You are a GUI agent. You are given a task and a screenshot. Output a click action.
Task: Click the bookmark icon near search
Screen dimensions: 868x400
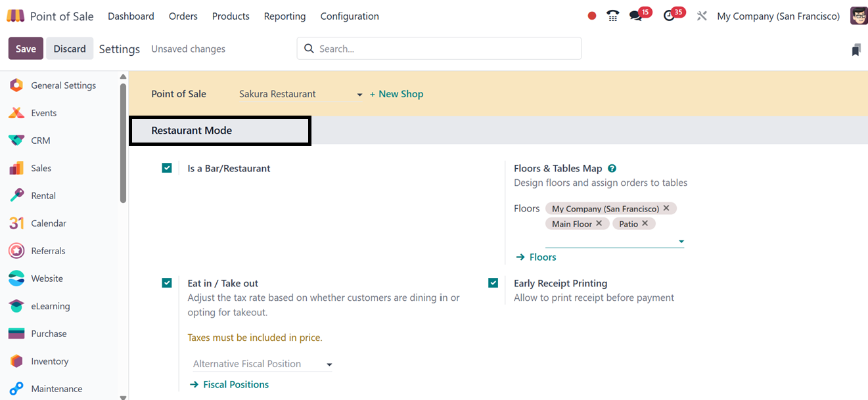coord(856,49)
